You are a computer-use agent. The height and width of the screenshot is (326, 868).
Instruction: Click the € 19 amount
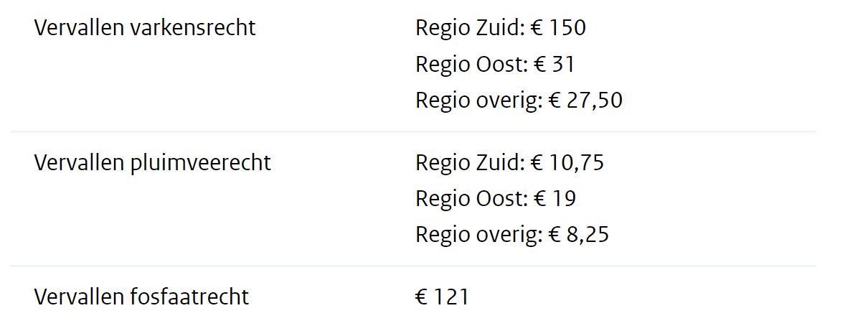coord(555,198)
